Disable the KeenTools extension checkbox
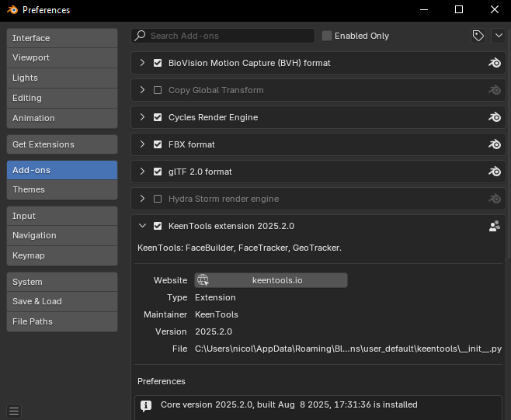Image resolution: width=511 pixels, height=420 pixels. [x=158, y=226]
